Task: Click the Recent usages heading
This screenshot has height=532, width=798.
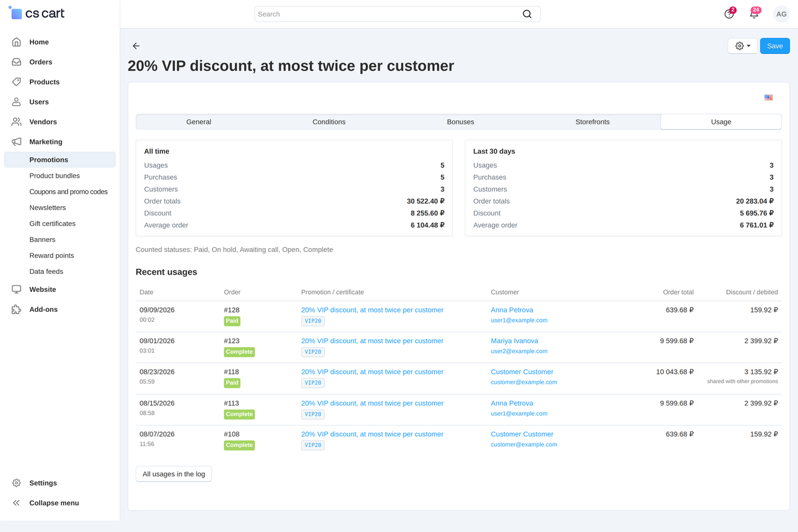Action: click(166, 272)
